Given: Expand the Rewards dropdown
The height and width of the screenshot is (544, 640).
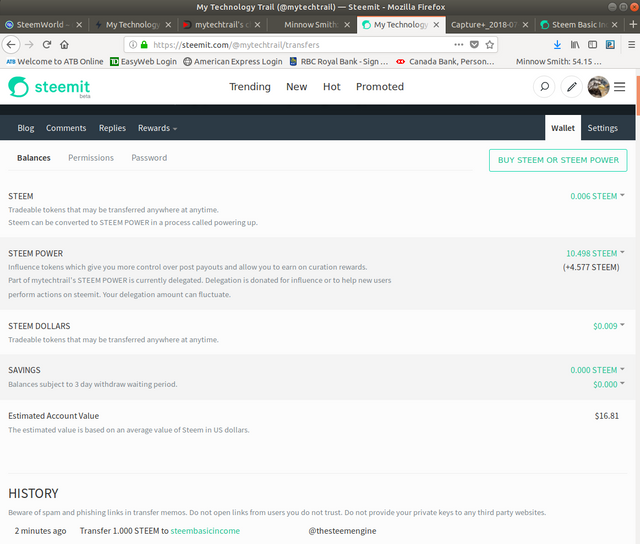Looking at the screenshot, I should [157, 128].
